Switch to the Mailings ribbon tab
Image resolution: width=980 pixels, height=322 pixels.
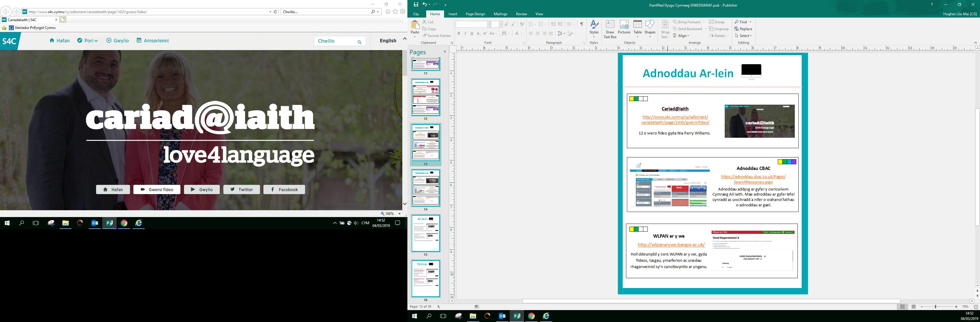[x=500, y=14]
